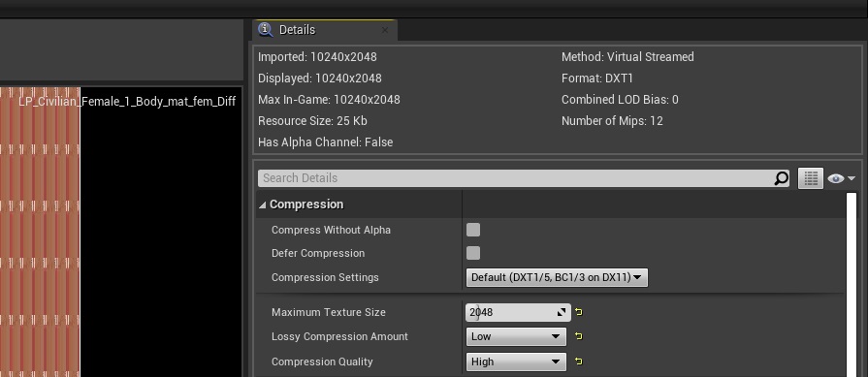Open the Lossy Compression Amount dropdown

[516, 336]
